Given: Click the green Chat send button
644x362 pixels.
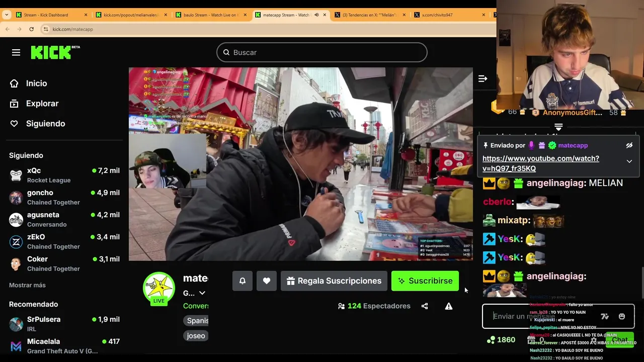Looking at the screenshot, I should (x=620, y=340).
